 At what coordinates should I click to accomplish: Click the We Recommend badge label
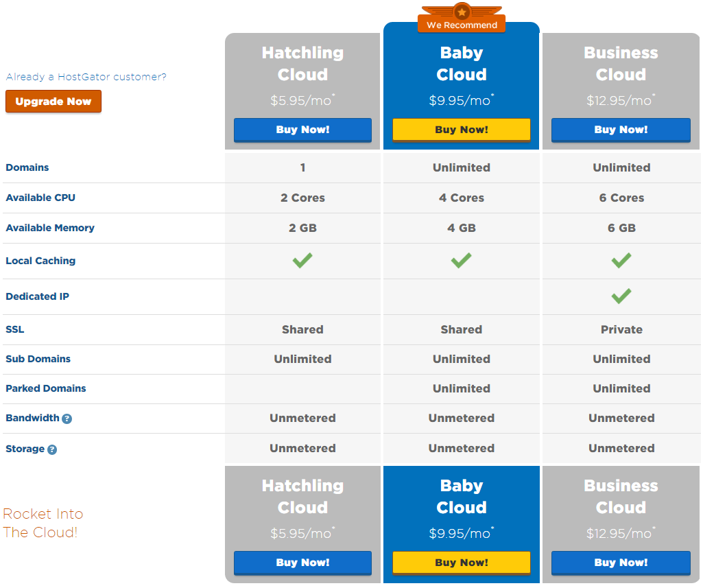pos(462,25)
